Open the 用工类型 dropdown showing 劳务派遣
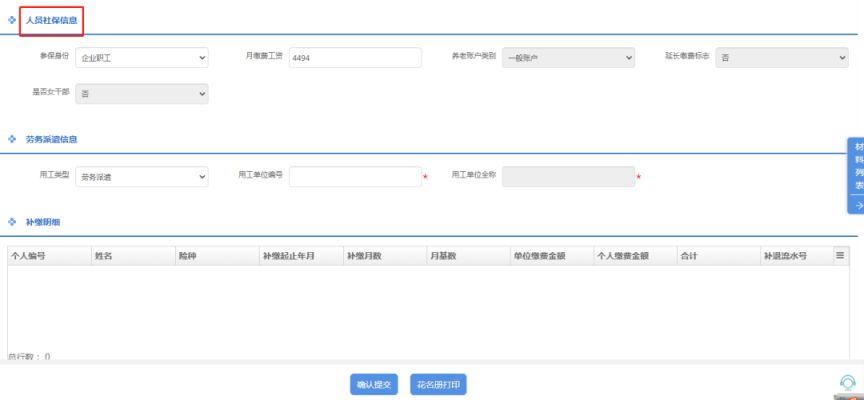Image resolution: width=864 pixels, height=400 pixels. [x=142, y=176]
